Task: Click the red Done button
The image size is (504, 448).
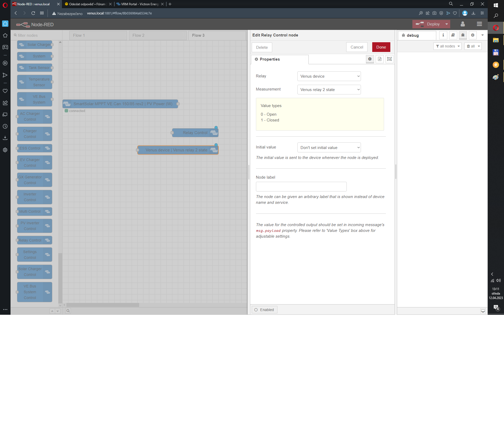Action: [x=381, y=47]
